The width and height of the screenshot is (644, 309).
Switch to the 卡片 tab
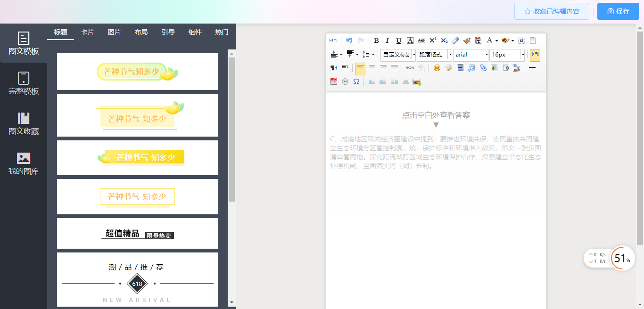(87, 32)
